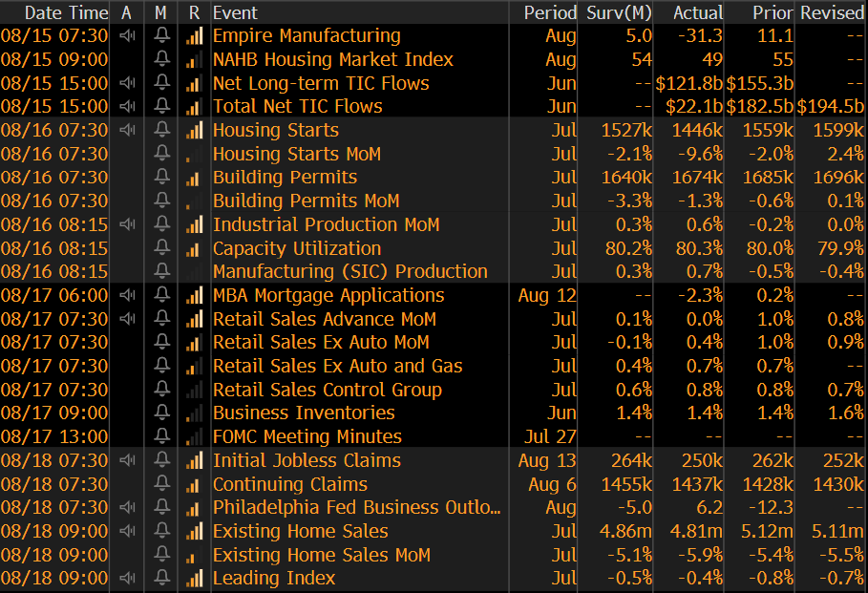Toggle the alert bell for Retail Sales Advance MoM

coord(161,320)
